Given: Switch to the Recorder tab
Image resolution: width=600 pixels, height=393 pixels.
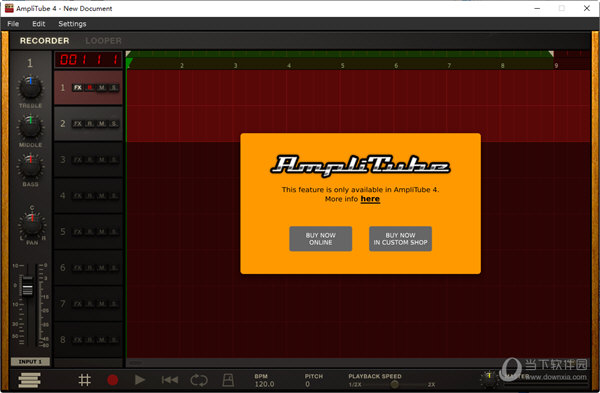Looking at the screenshot, I should click(44, 41).
